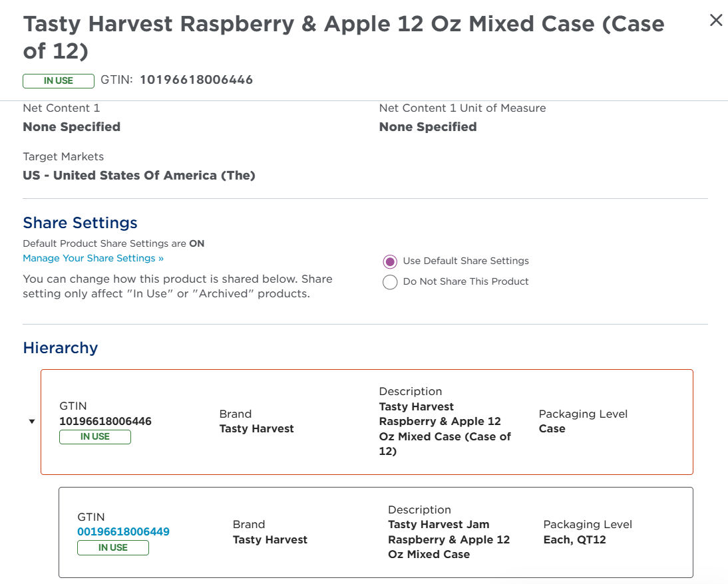This screenshot has width=728, height=584.
Task: Select Do Not Share This Product
Action: click(390, 282)
